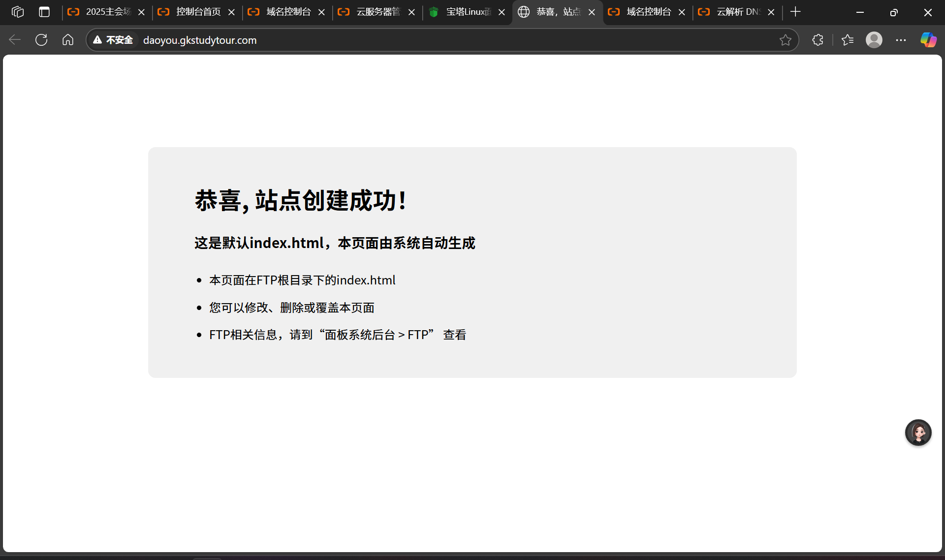This screenshot has height=560, width=945.
Task: Click the floating assistant avatar
Action: click(x=918, y=433)
